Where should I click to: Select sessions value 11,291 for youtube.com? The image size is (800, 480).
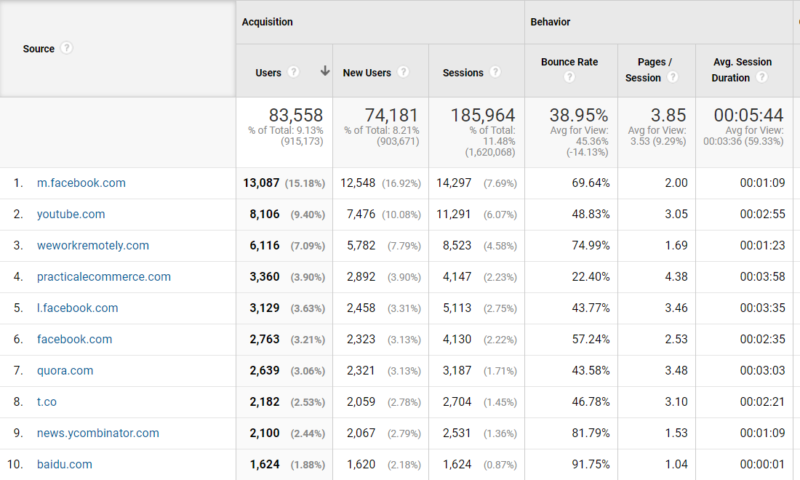(454, 214)
